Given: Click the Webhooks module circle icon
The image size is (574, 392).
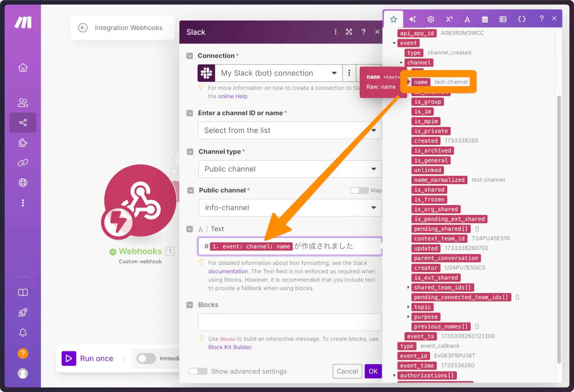Looking at the screenshot, I should click(140, 199).
